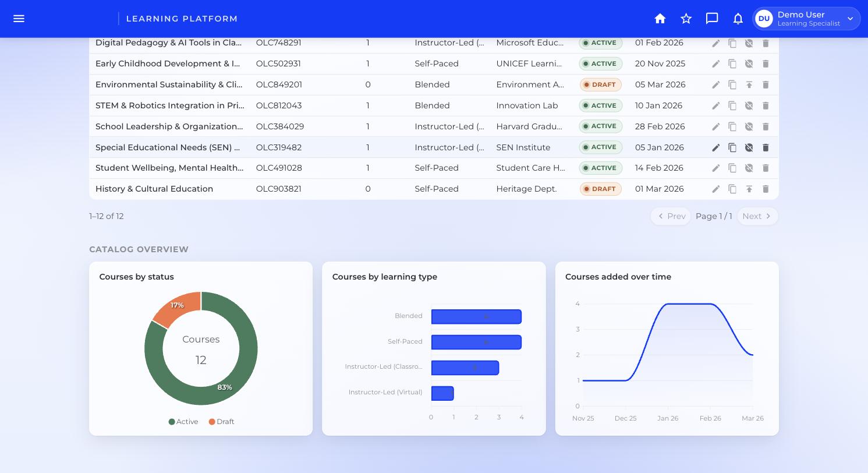Screen dimensions: 868x473
Task: Click the DU user avatar
Action: [x=764, y=19]
